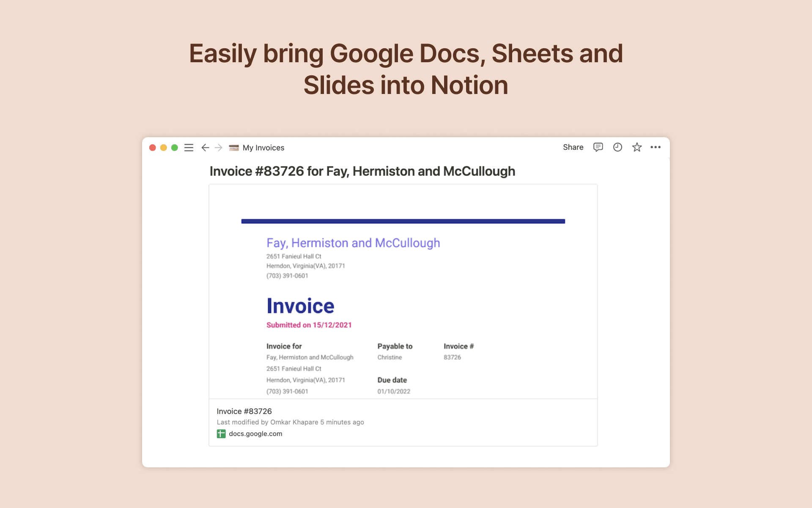Click the Invoice #83726 embed title
The image size is (812, 508).
244,411
